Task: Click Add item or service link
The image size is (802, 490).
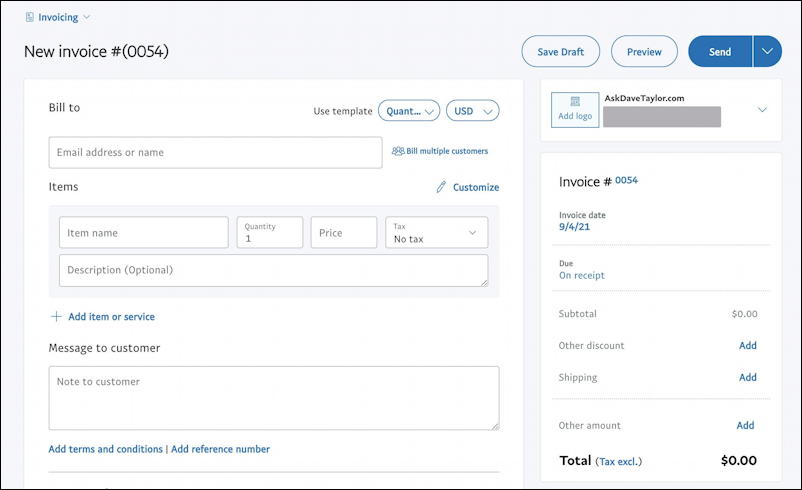Action: pos(112,317)
